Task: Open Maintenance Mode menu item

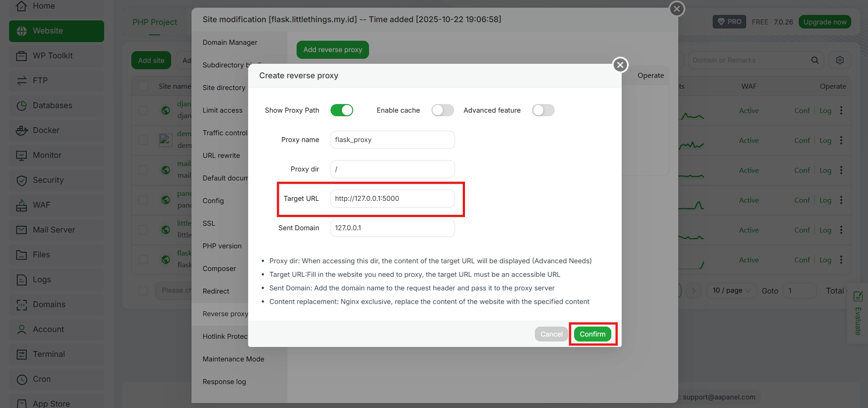Action: click(x=233, y=359)
